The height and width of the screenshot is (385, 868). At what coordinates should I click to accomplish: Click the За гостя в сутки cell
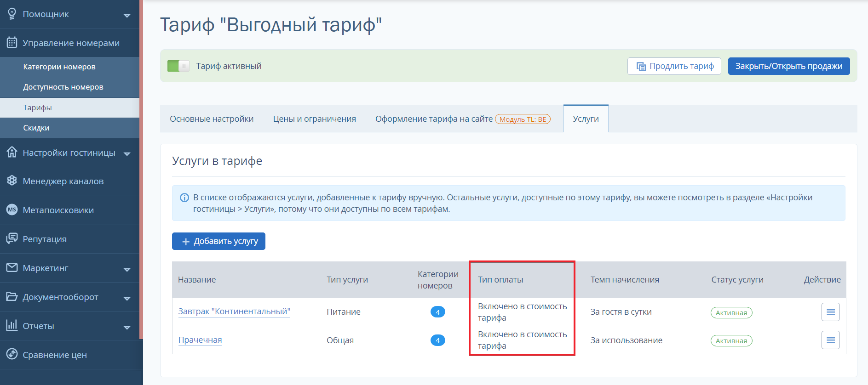[621, 312]
